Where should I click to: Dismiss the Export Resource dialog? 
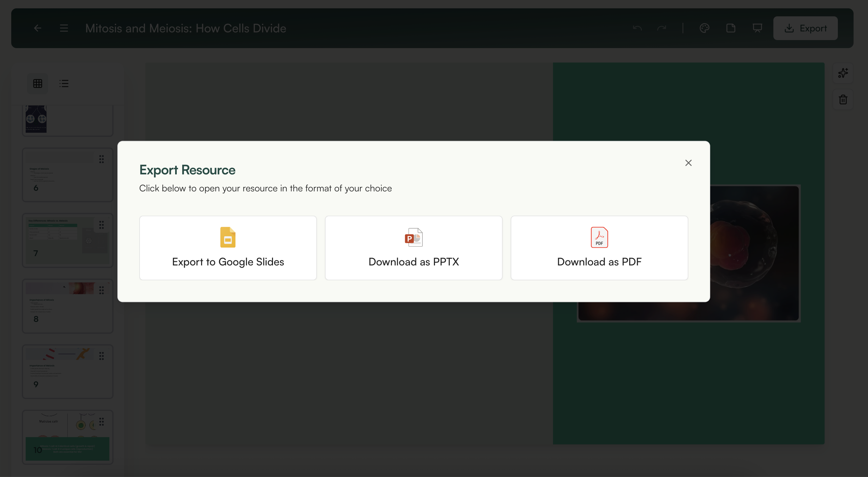click(688, 163)
